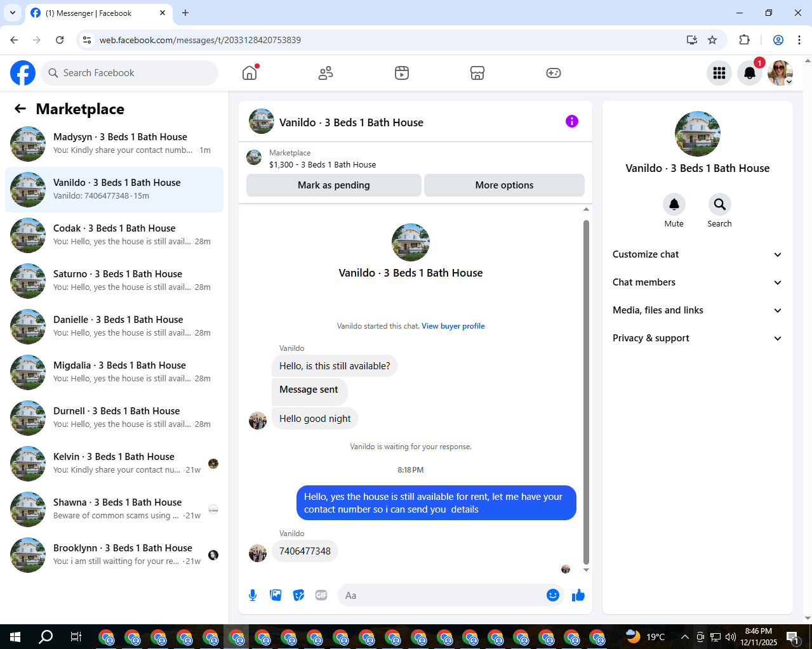Open the taskbar volume icon
This screenshot has height=649, width=812.
[731, 637]
